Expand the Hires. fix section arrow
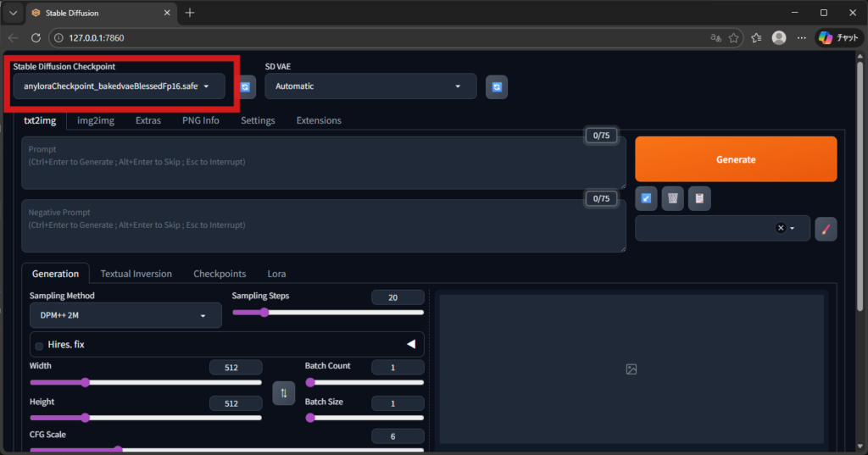 point(410,345)
